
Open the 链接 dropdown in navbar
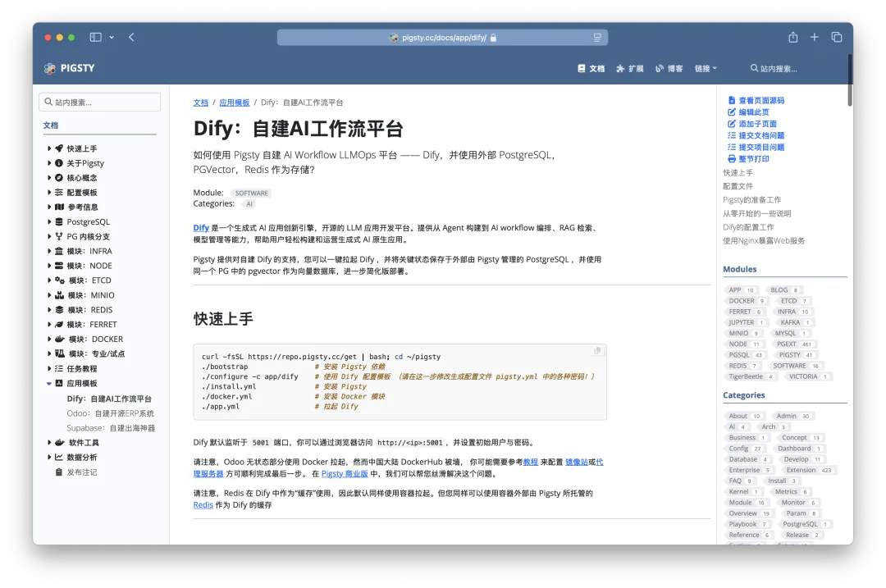tap(706, 68)
